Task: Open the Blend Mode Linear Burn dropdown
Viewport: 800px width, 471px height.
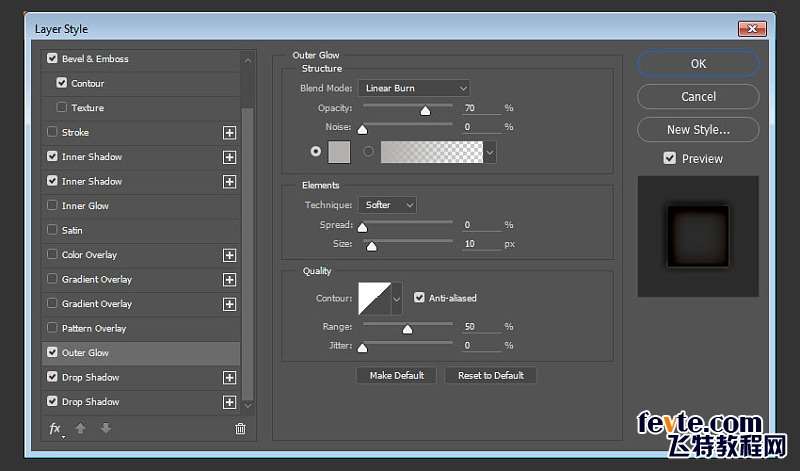Action: (414, 88)
